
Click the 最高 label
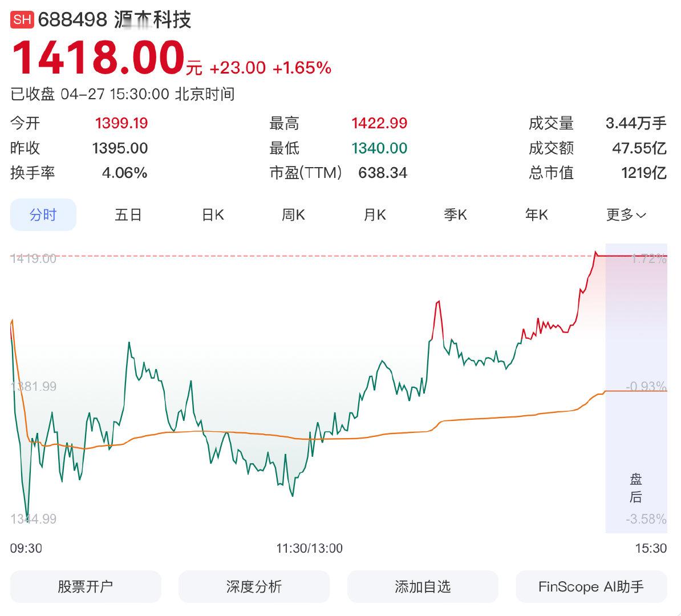(x=284, y=123)
